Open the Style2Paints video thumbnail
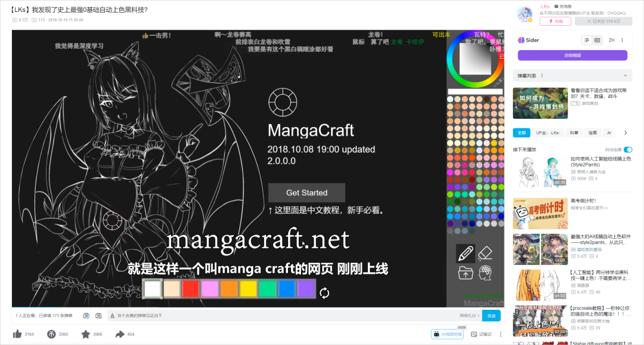Viewport: 644px width, 345px height. click(540, 171)
